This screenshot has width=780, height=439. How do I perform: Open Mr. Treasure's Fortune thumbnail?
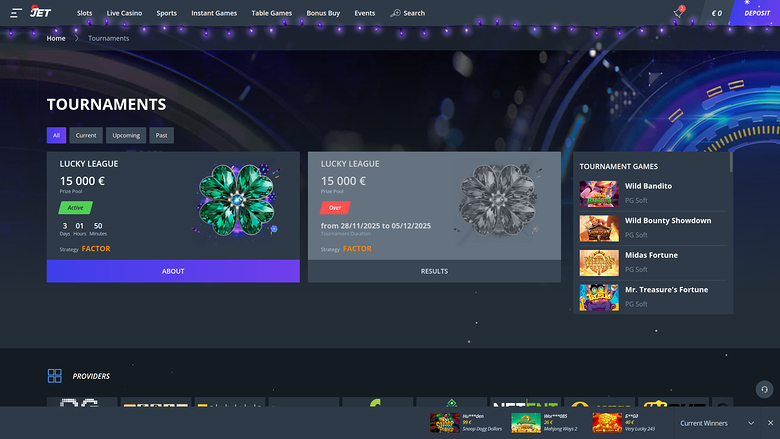[599, 297]
